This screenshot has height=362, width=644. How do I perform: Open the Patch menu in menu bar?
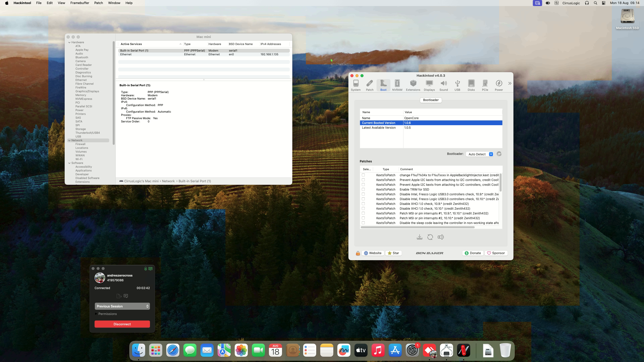point(98,3)
